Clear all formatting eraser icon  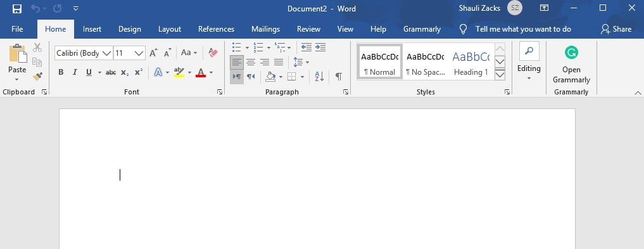[213, 53]
